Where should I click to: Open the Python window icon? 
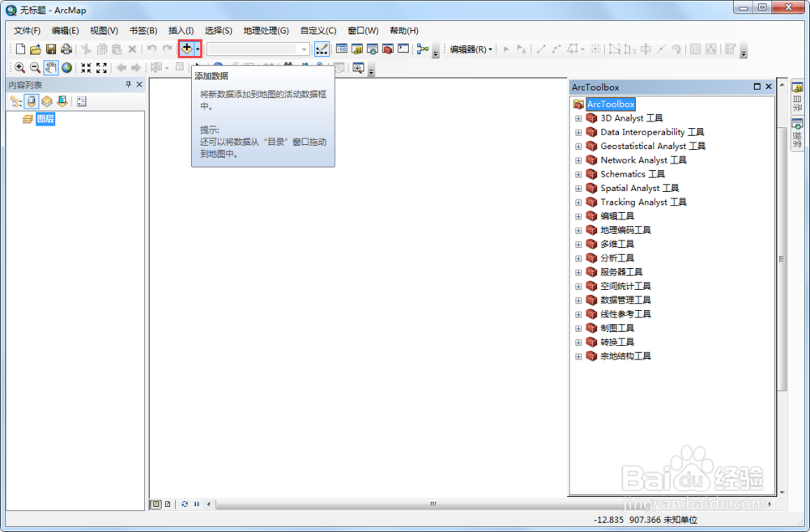point(403,49)
